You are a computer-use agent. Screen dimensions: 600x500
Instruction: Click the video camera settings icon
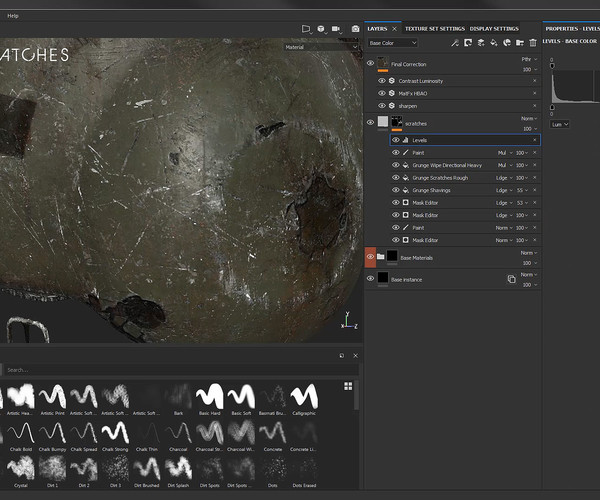pyautogui.click(x=336, y=29)
